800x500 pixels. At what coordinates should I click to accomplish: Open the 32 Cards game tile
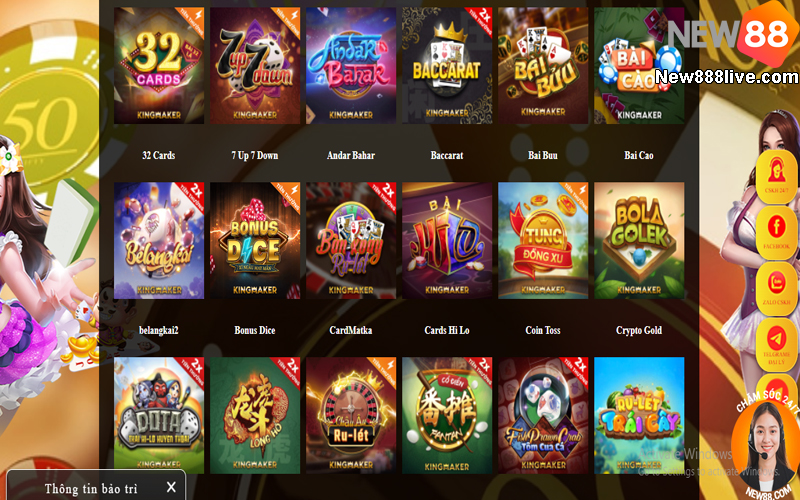tap(159, 65)
